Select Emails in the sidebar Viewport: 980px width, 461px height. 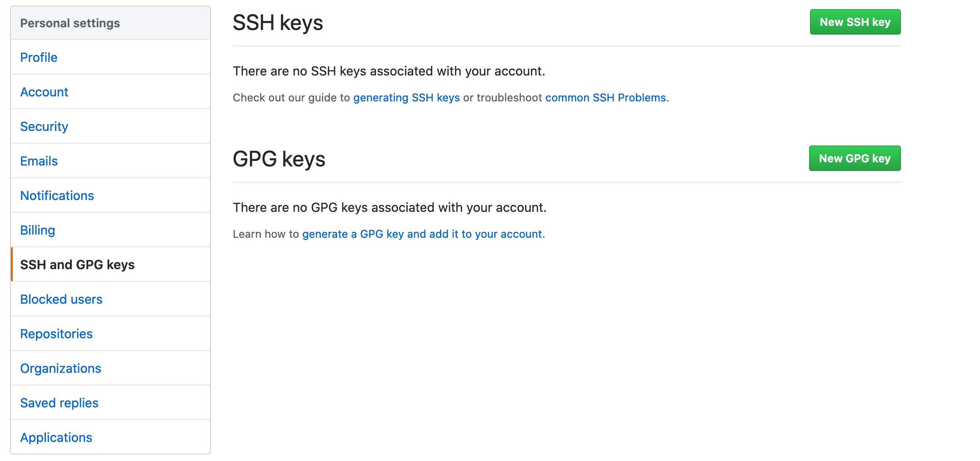point(39,161)
